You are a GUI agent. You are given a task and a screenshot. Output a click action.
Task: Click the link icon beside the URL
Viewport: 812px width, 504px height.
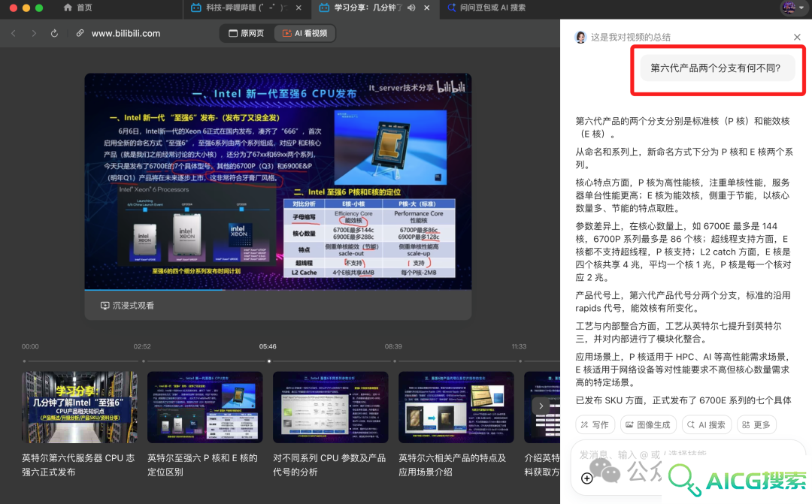pyautogui.click(x=80, y=33)
